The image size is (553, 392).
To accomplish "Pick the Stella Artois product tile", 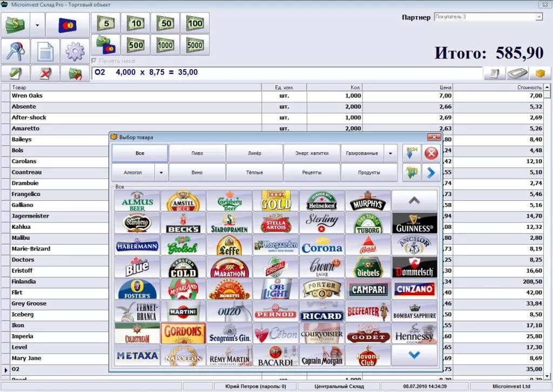I will click(275, 223).
